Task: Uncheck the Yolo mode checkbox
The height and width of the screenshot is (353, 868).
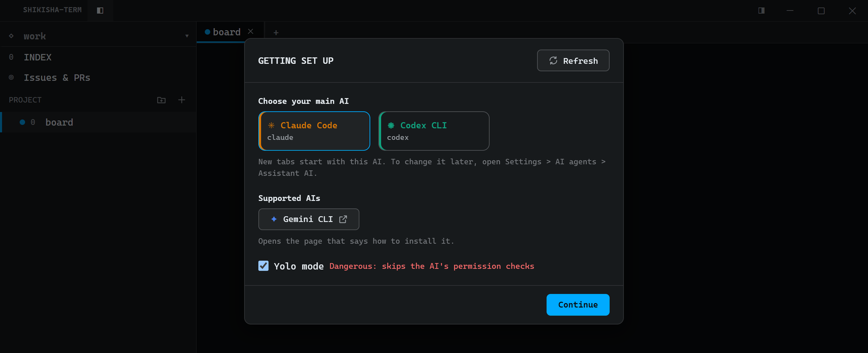Action: pos(263,266)
